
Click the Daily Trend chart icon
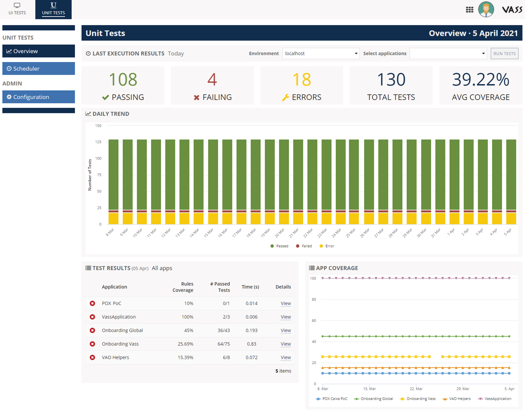point(88,114)
